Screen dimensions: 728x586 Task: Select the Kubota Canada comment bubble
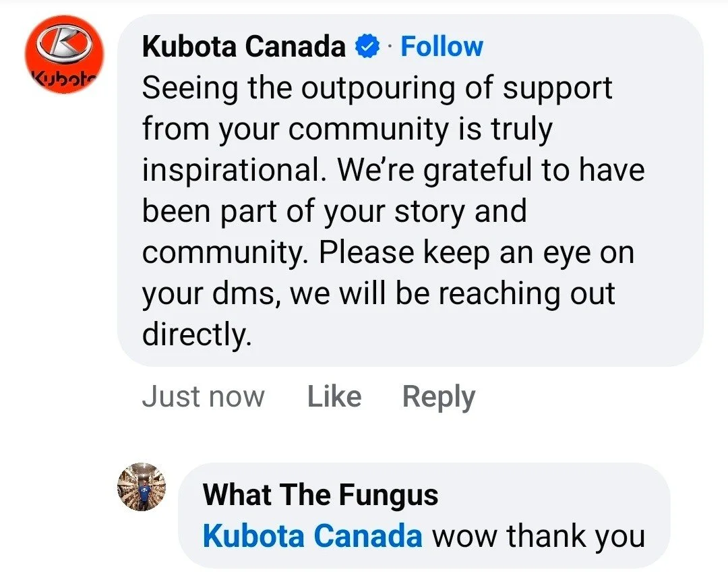click(411, 190)
